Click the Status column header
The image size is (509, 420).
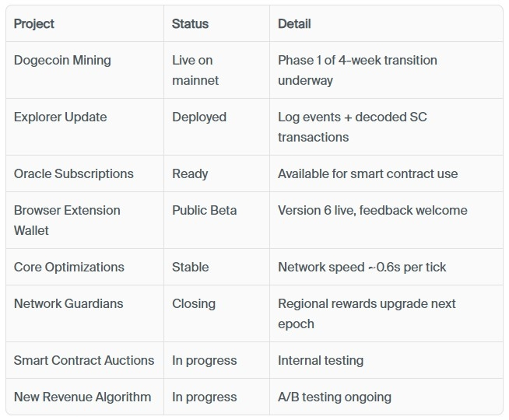190,23
